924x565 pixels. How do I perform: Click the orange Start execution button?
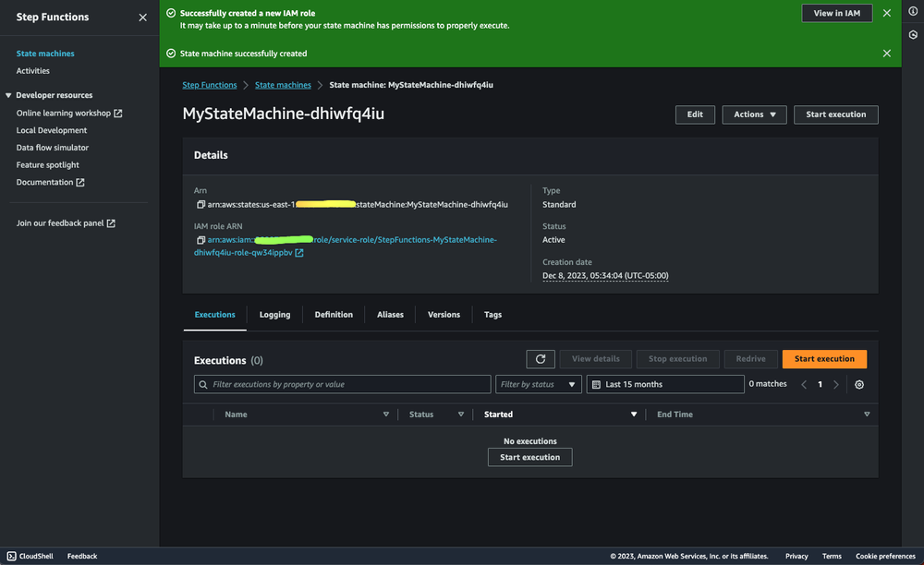pos(824,358)
